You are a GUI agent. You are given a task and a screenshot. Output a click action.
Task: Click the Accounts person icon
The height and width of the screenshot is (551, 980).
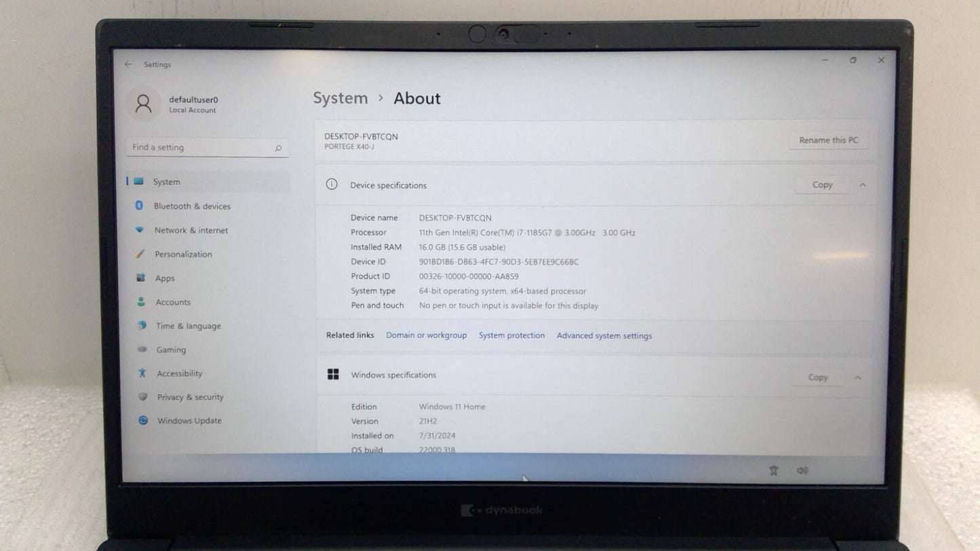(x=141, y=302)
